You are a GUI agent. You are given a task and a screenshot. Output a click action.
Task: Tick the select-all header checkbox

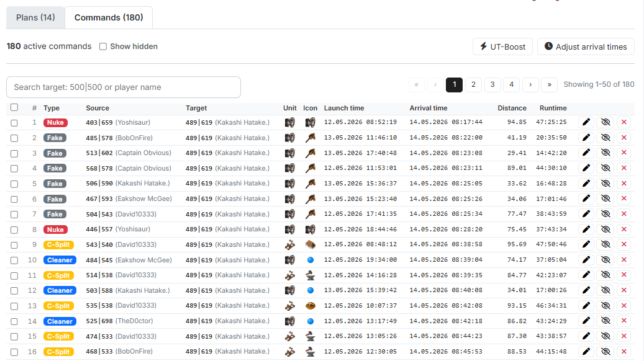click(14, 107)
